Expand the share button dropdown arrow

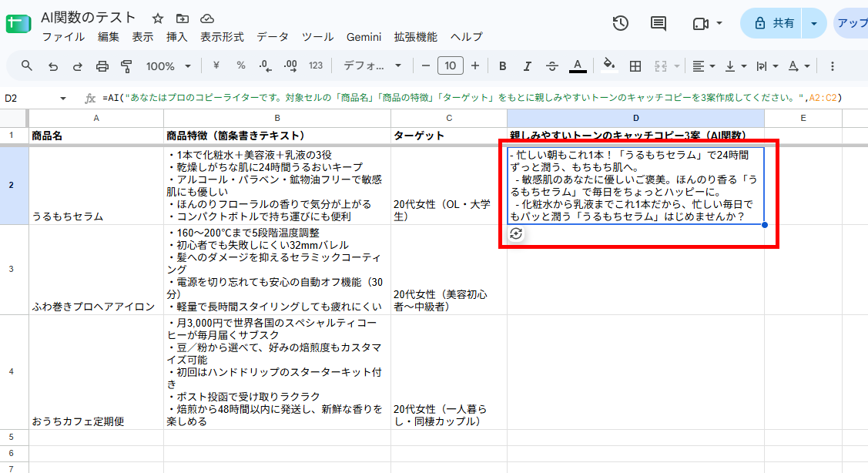tap(814, 23)
